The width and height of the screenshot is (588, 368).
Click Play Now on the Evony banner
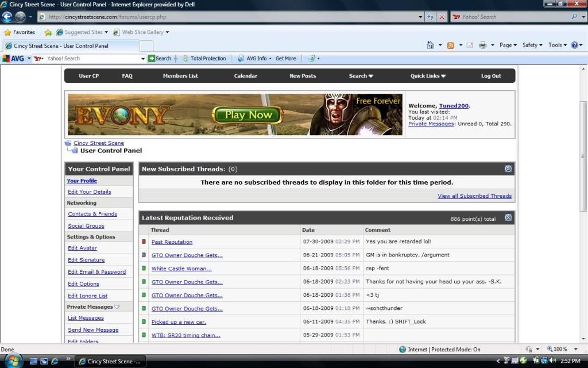[248, 115]
